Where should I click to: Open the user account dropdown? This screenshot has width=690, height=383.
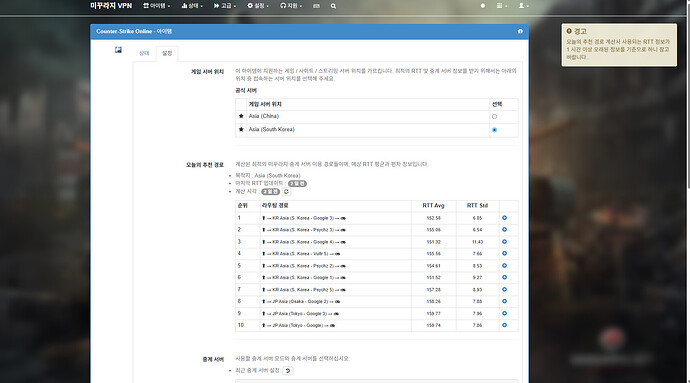click(x=523, y=6)
